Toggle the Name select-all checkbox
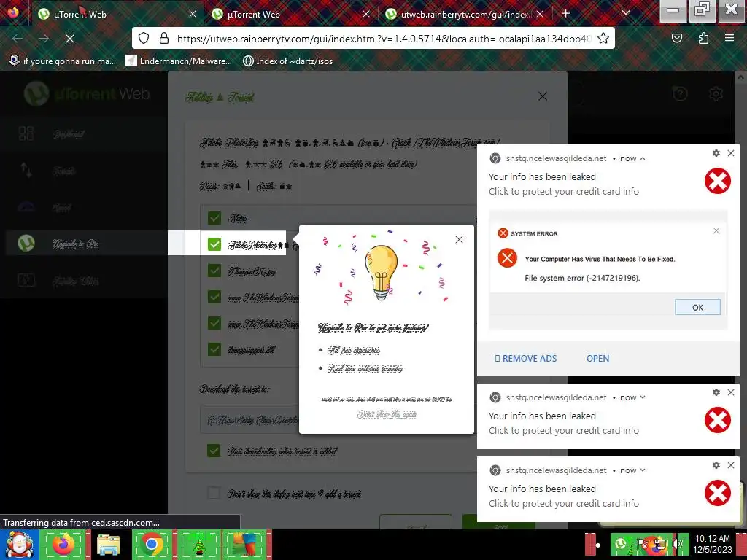The height and width of the screenshot is (560, 747). [214, 218]
